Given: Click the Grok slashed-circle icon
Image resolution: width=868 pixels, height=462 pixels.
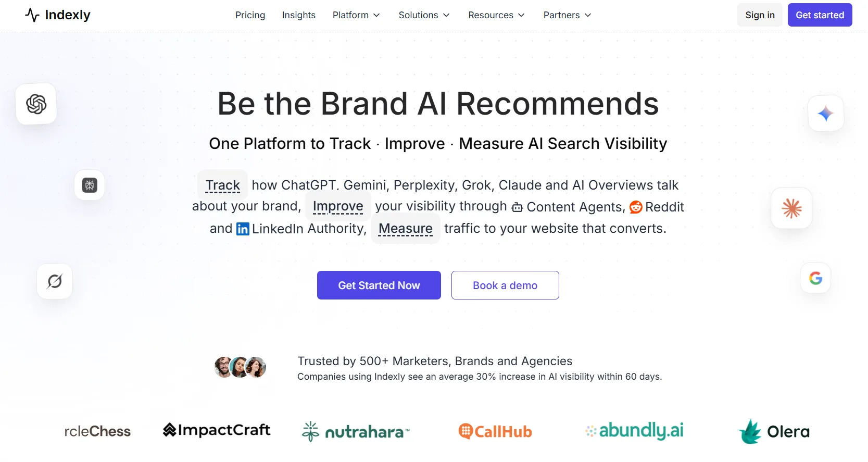Looking at the screenshot, I should tap(55, 281).
